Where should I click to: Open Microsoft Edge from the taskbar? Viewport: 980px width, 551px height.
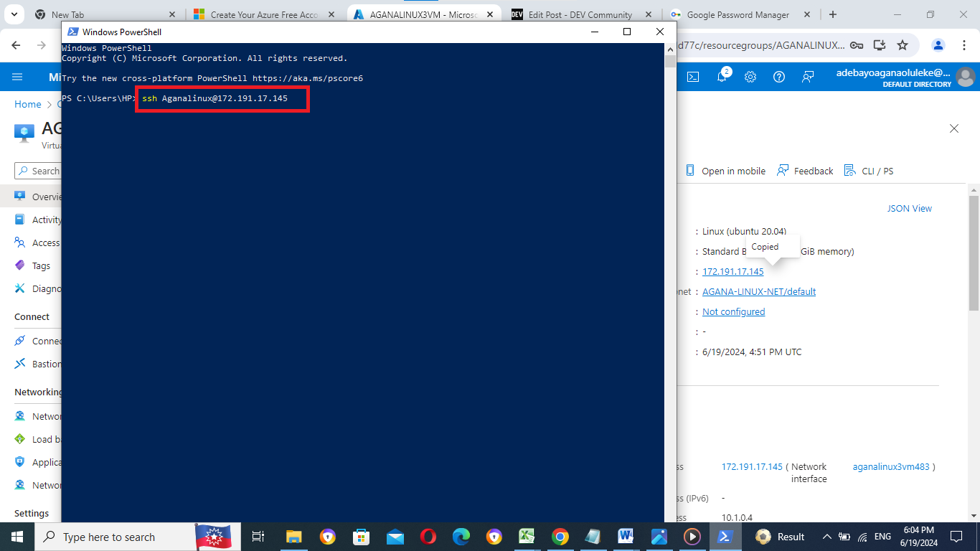click(x=461, y=537)
